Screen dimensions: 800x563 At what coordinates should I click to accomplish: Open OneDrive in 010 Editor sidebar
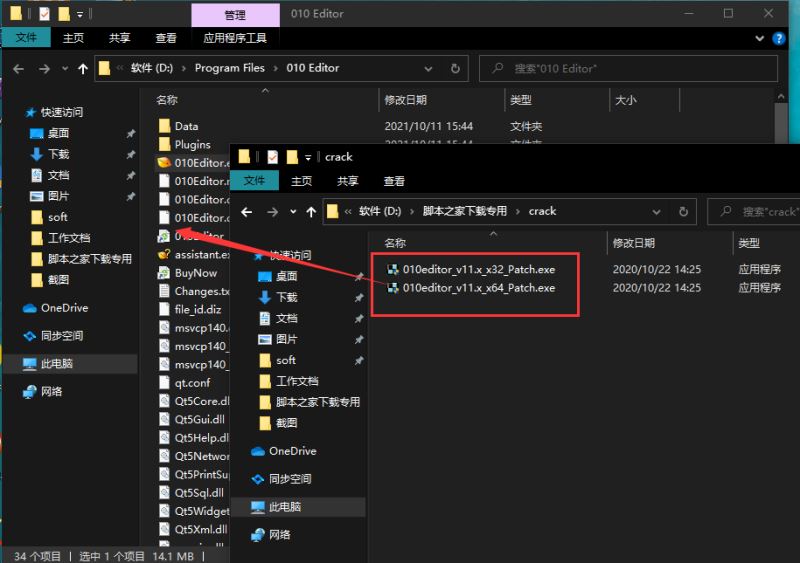tap(56, 308)
